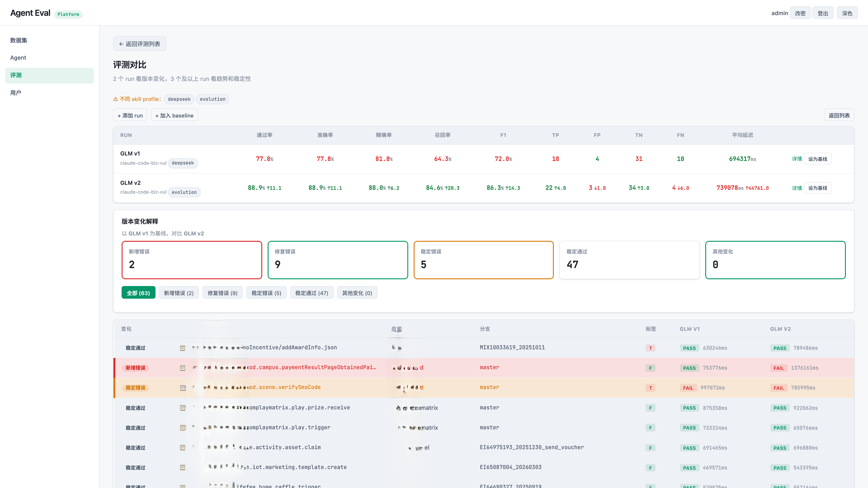The height and width of the screenshot is (488, 868).
Task: Select the 其他变化 (0) filter
Action: pos(357,293)
